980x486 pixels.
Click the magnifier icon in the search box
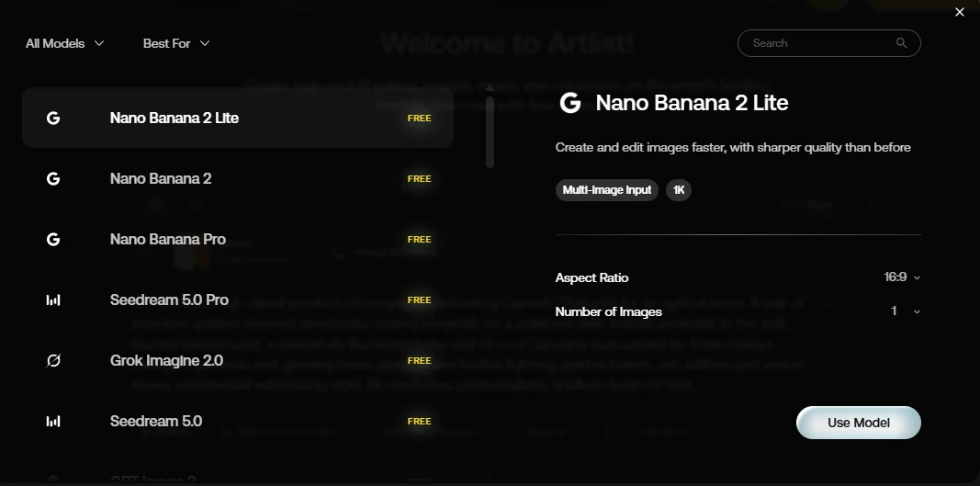point(901,43)
